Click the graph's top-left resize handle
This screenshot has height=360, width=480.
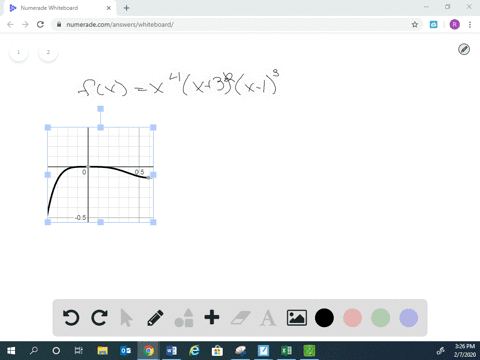[x=48, y=127]
